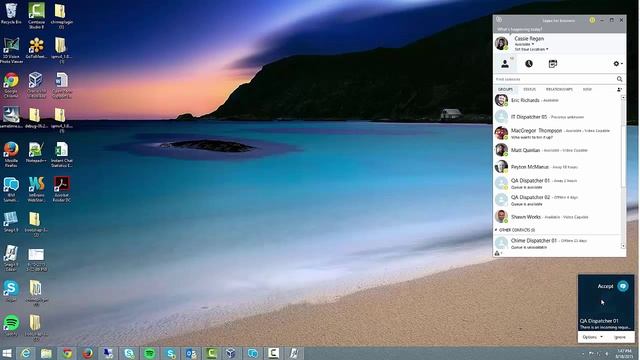Select the Camtasia Studio 8 desktop icon

pos(36,16)
